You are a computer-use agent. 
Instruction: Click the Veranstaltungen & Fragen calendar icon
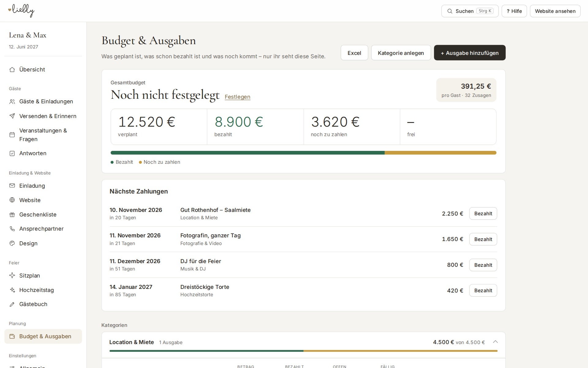(12, 135)
